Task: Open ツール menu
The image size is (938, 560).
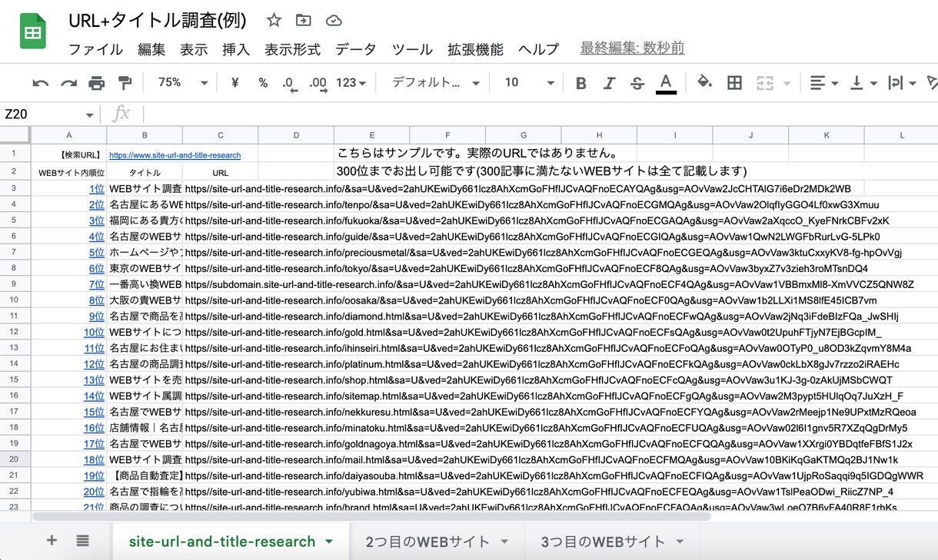Action: (x=412, y=49)
